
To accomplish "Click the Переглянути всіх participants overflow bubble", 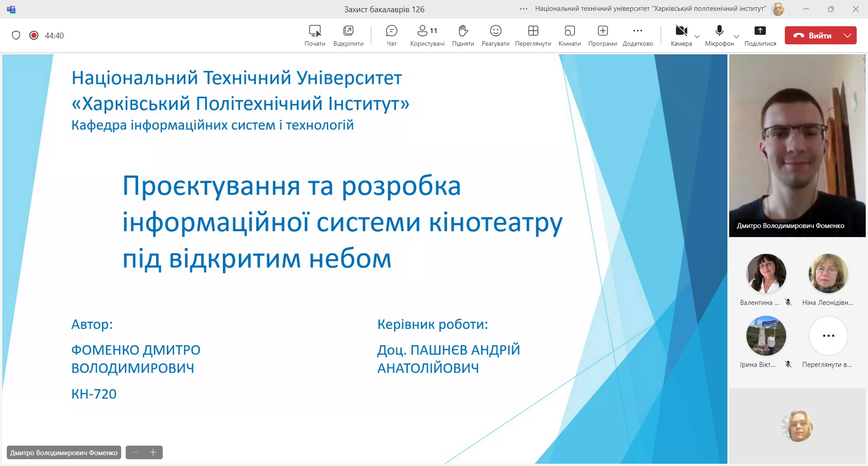I will [x=828, y=336].
